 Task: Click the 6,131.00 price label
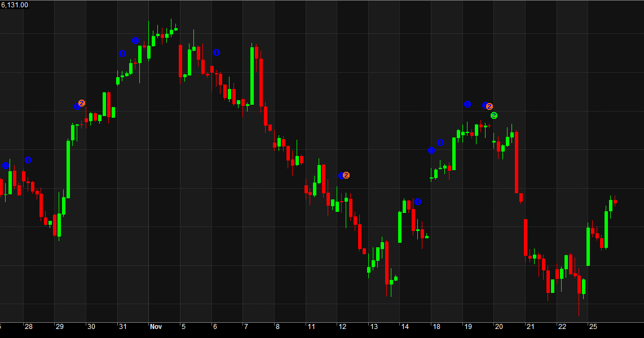(14, 5)
